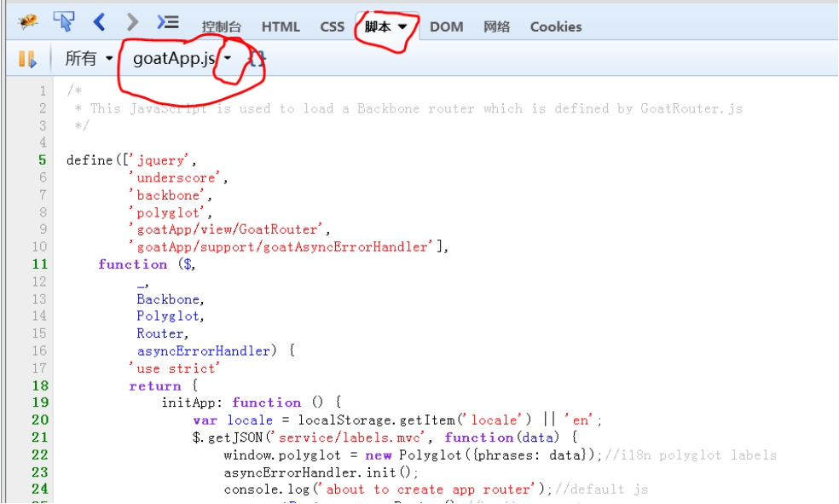Switch to the HTML tab
The image size is (839, 504).
pos(281,26)
